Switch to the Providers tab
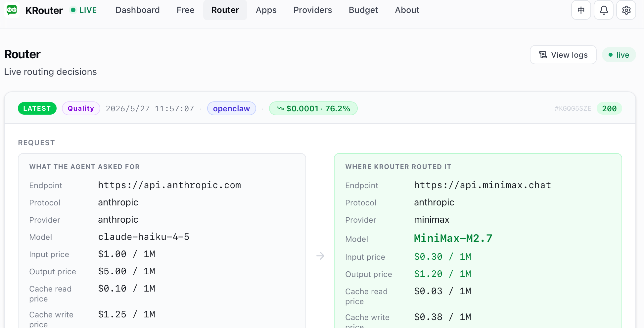 [312, 10]
